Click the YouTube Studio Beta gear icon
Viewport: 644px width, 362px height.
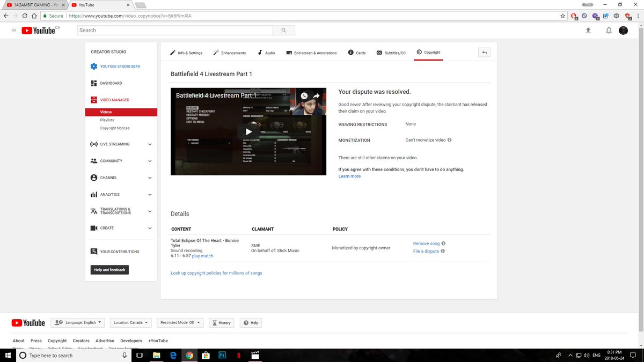click(94, 67)
